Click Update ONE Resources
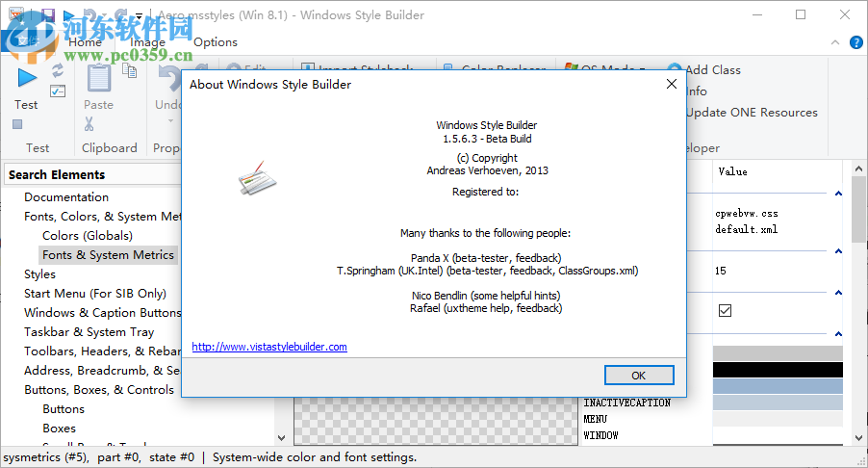The width and height of the screenshot is (868, 468). [x=752, y=113]
